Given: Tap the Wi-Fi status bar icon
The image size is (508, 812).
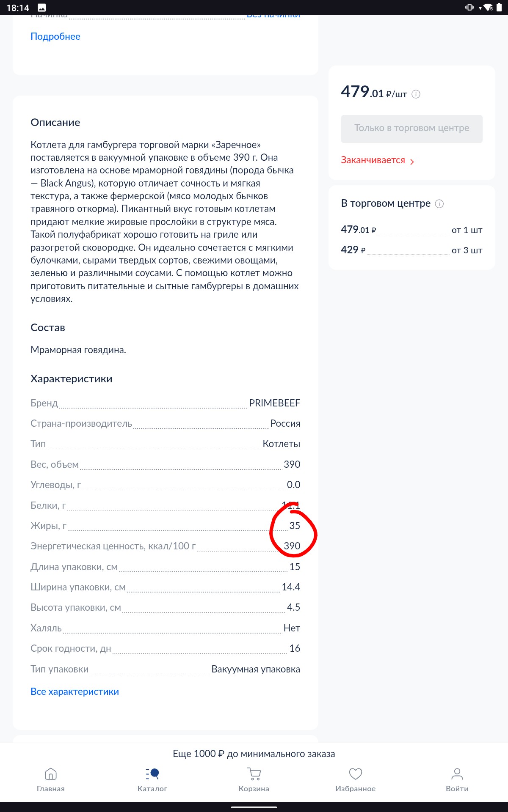Looking at the screenshot, I should pyautogui.click(x=488, y=8).
